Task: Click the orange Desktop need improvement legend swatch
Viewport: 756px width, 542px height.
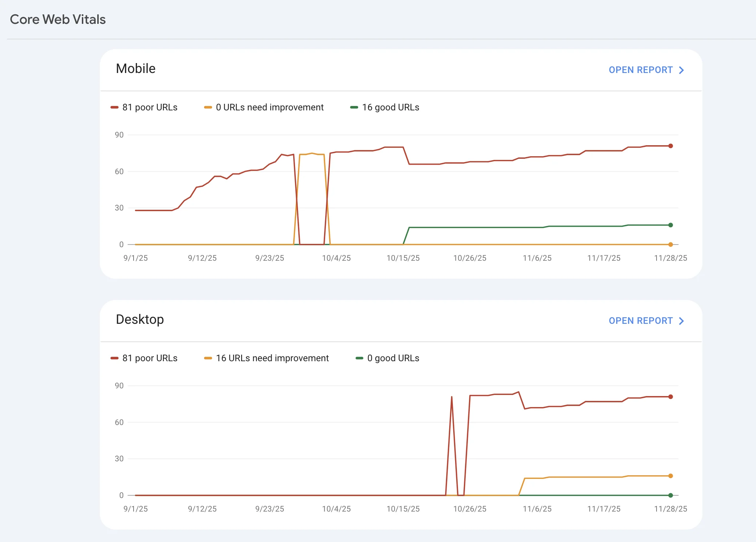Action: coord(208,358)
